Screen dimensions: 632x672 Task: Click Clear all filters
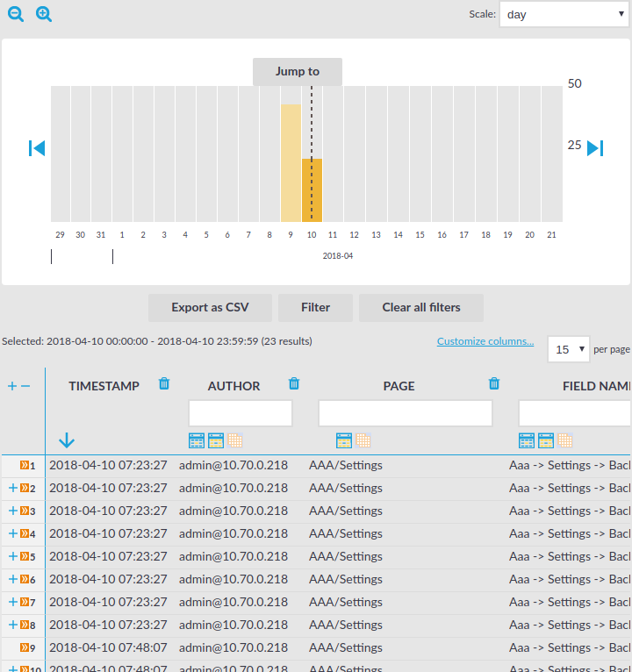[421, 308]
